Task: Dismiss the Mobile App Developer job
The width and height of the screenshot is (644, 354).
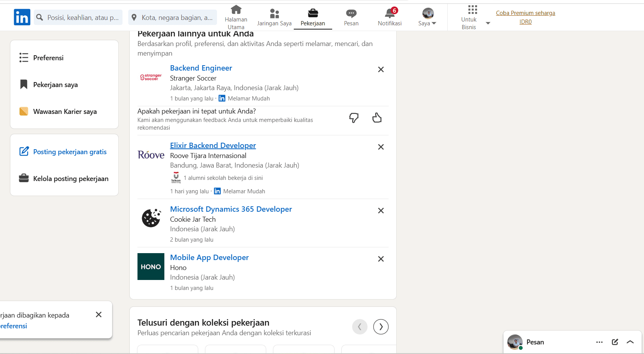Action: 381,259
